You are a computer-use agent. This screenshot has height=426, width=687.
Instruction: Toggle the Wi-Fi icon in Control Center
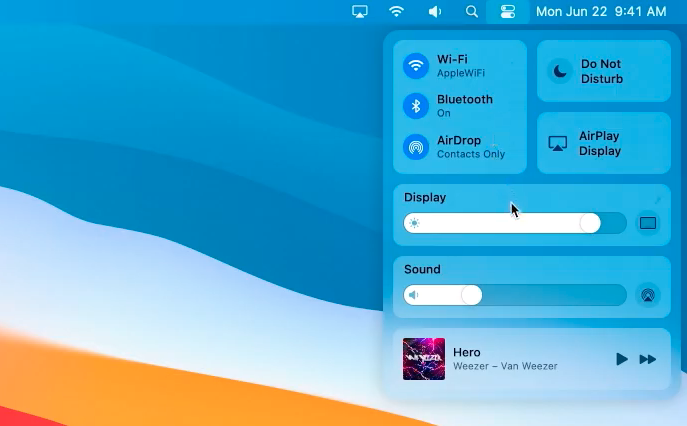tap(415, 66)
